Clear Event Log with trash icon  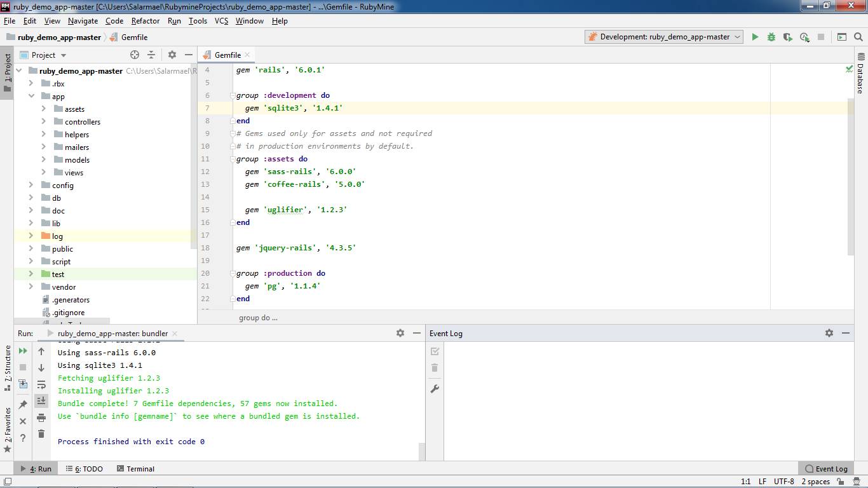pos(435,367)
